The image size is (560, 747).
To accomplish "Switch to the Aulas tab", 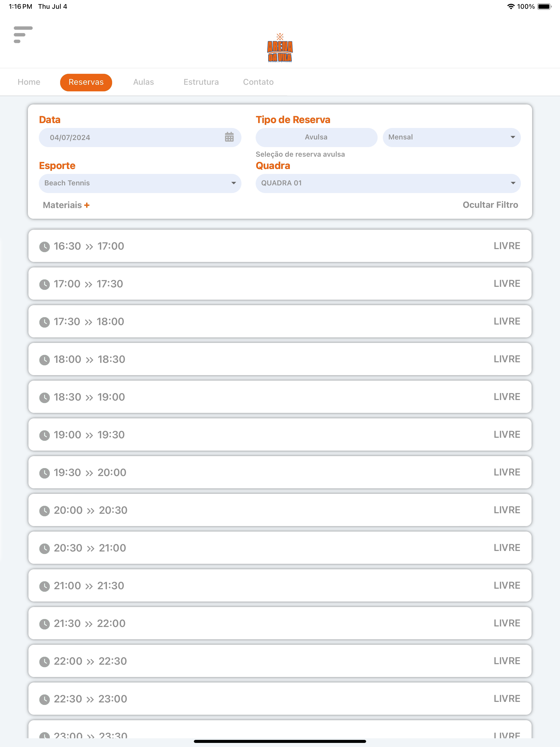I will (x=144, y=82).
